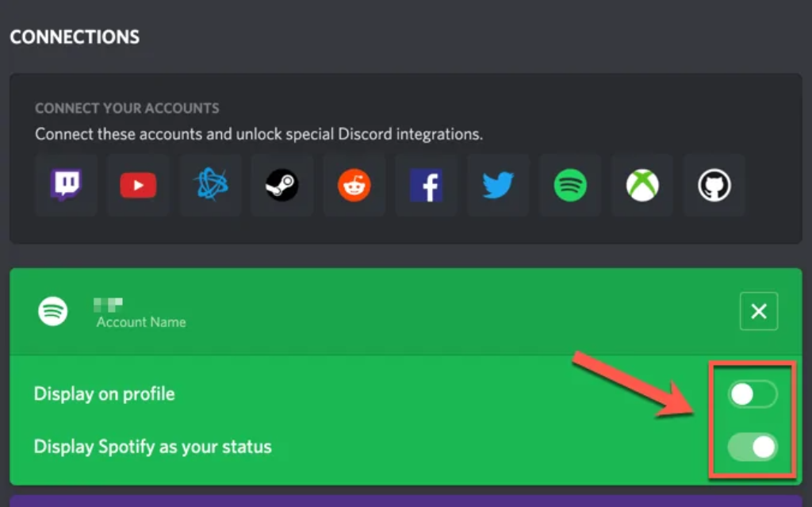This screenshot has width=812, height=507.
Task: Link a Twitter account
Action: click(497, 185)
